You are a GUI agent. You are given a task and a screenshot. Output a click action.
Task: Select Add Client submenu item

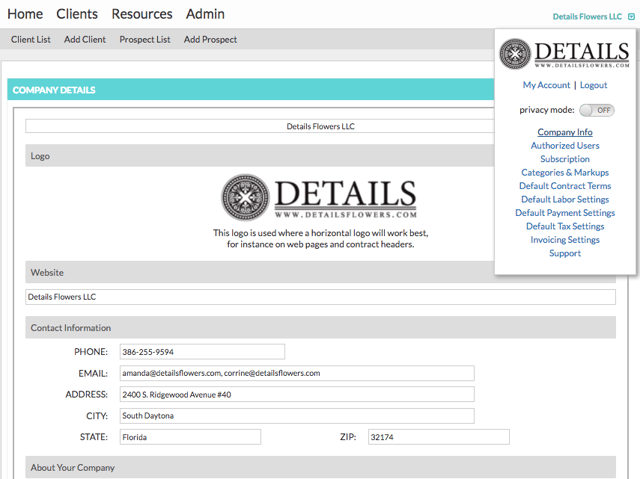click(x=85, y=40)
